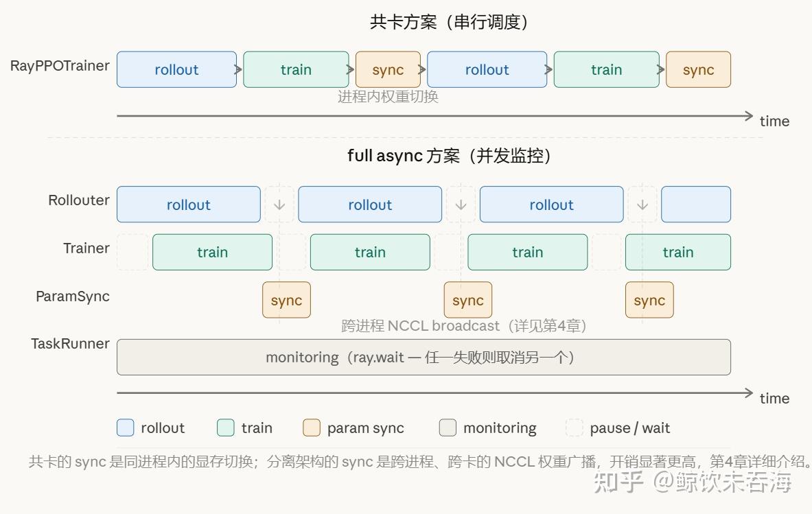Click the first sync block in ParamSync row

pos(286,300)
